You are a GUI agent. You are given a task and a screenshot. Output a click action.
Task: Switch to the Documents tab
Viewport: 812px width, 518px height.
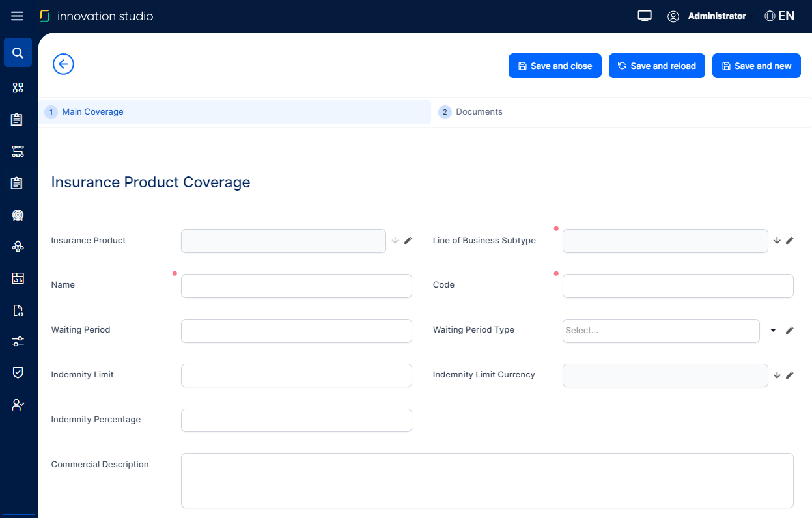coord(479,112)
